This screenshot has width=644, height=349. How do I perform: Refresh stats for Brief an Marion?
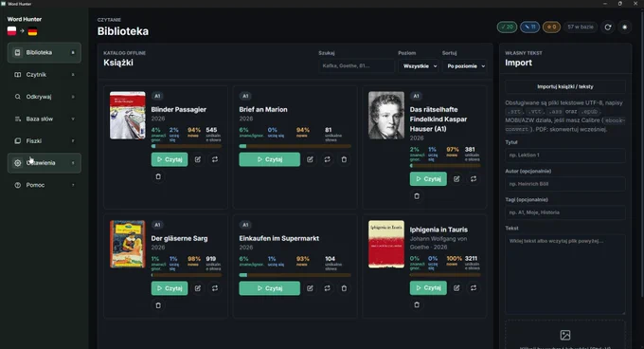(x=327, y=159)
